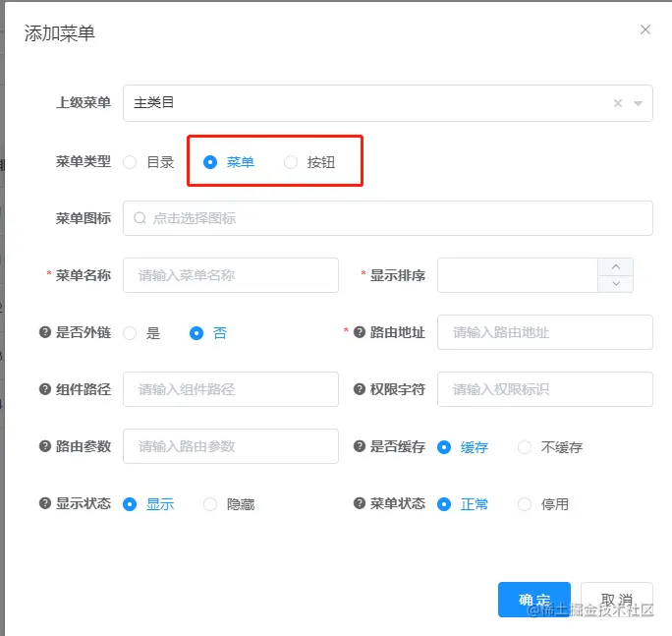Decrease 显示排序 with the down arrow

coord(616,283)
